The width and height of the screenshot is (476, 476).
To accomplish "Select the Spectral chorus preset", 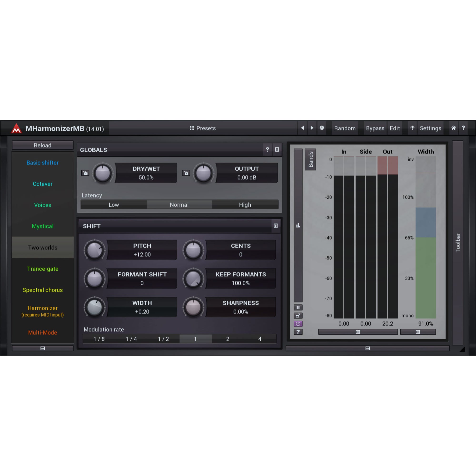I will [43, 290].
